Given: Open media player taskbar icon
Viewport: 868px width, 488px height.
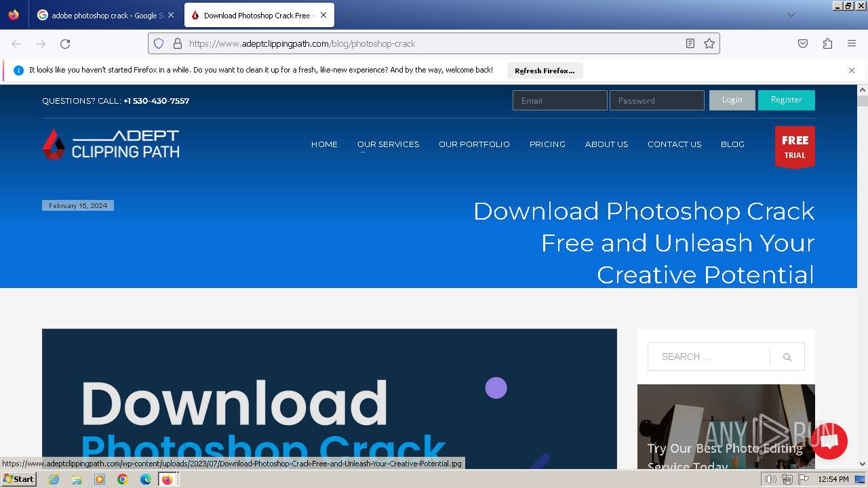Looking at the screenshot, I should 100,479.
